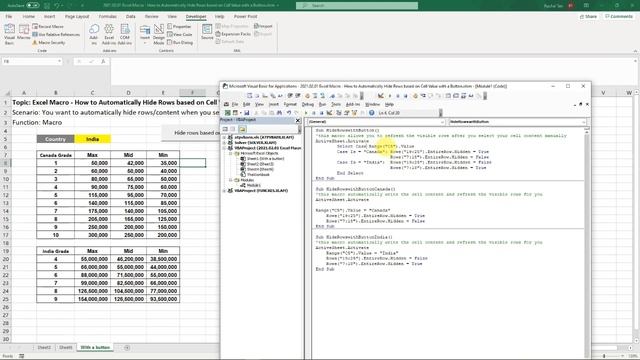
Task: Open the Tools menu in VBA
Action: point(336,104)
